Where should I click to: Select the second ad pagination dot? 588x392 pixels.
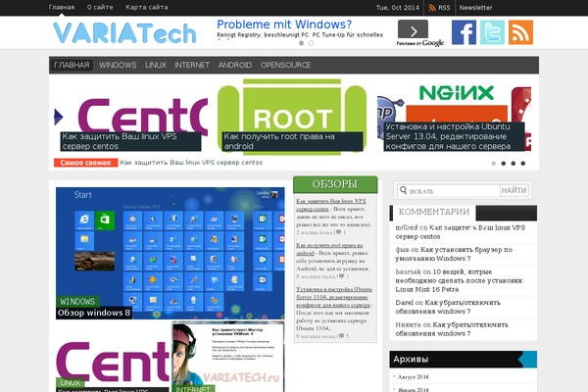(x=311, y=43)
